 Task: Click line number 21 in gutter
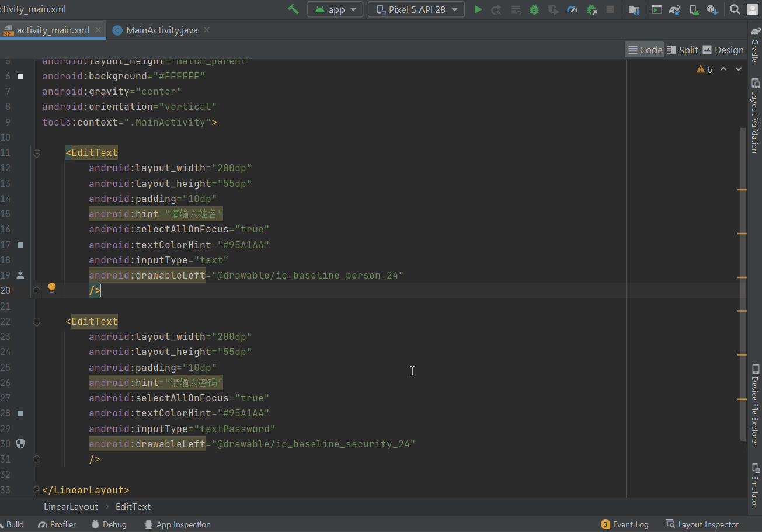5,306
